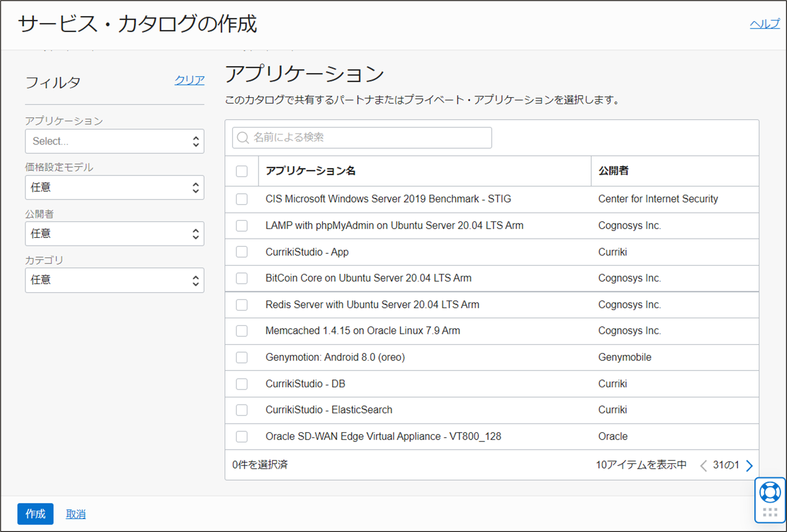787x532 pixels.
Task: Click the CurrikiStudio - App name
Action: click(307, 252)
